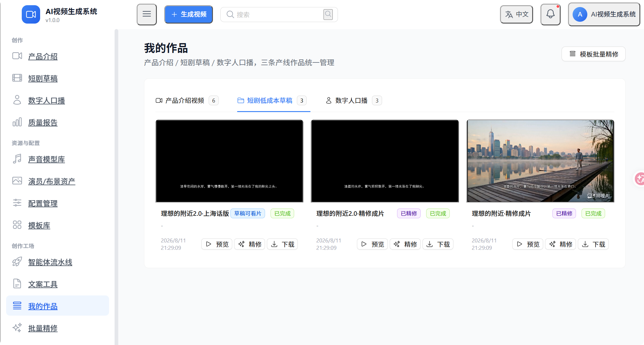
Task: Open the 配置管理 sliders icon
Action: (17, 203)
